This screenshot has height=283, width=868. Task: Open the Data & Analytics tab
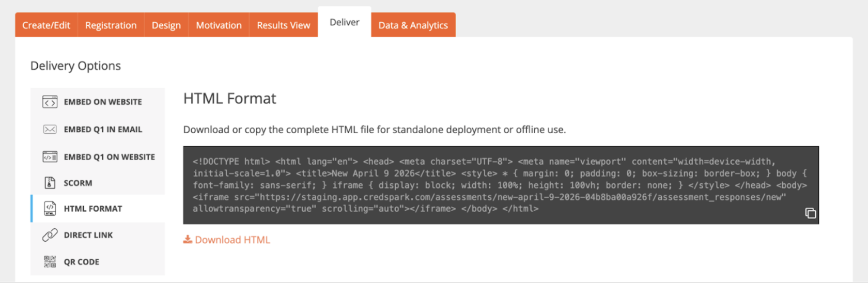coord(413,25)
